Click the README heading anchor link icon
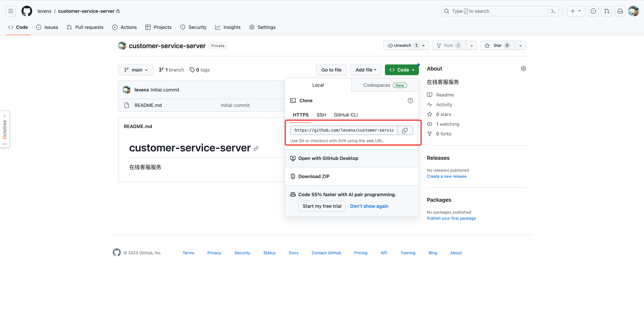This screenshot has height=334, width=644. (256, 149)
